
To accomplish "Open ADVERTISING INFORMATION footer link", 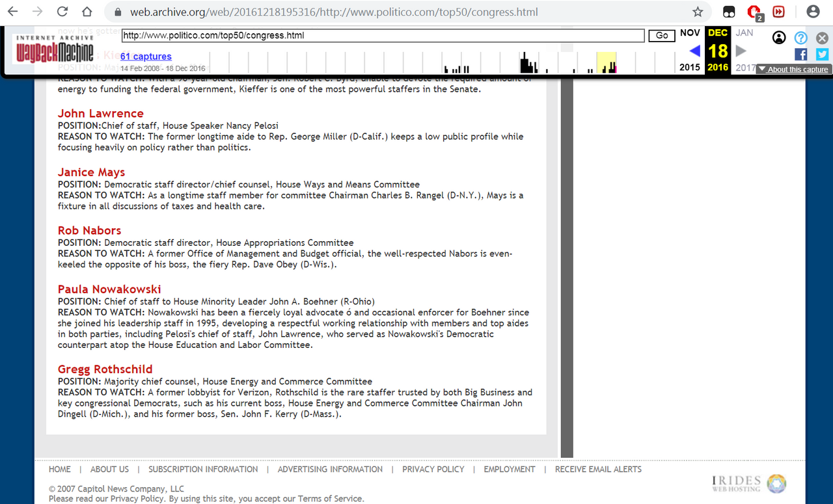I will pos(330,469).
